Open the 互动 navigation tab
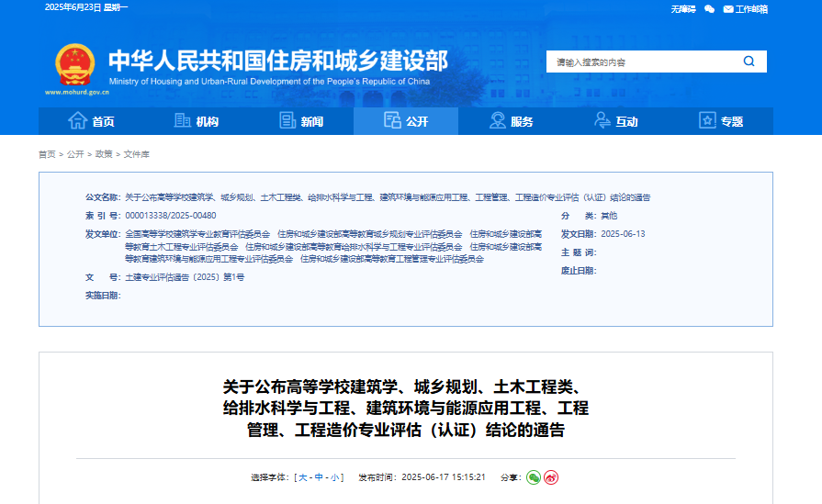 click(615, 121)
